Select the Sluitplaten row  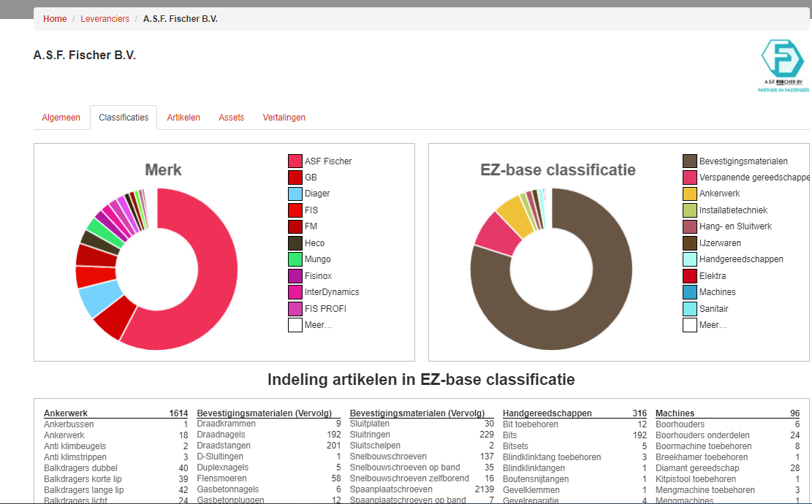pyautogui.click(x=422, y=423)
